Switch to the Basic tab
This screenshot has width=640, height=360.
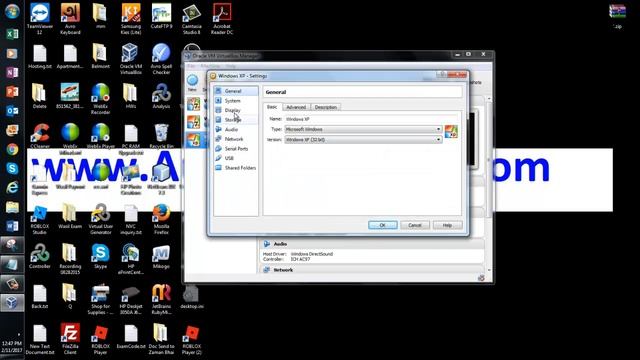click(x=272, y=107)
